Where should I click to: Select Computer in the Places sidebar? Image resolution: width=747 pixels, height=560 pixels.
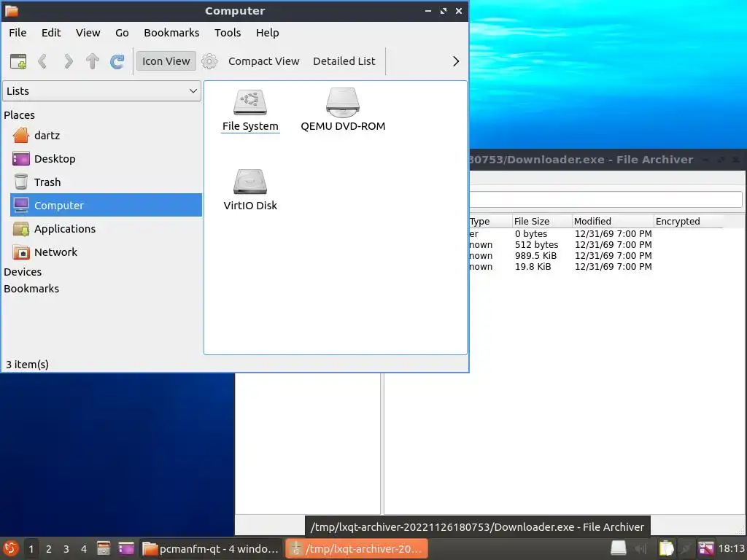[106, 205]
